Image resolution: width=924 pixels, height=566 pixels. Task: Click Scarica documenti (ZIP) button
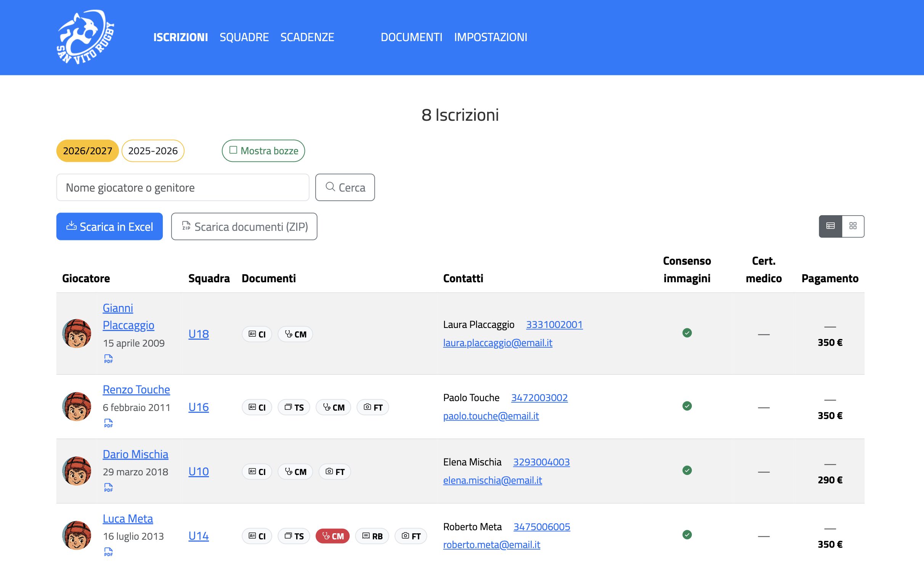point(244,226)
